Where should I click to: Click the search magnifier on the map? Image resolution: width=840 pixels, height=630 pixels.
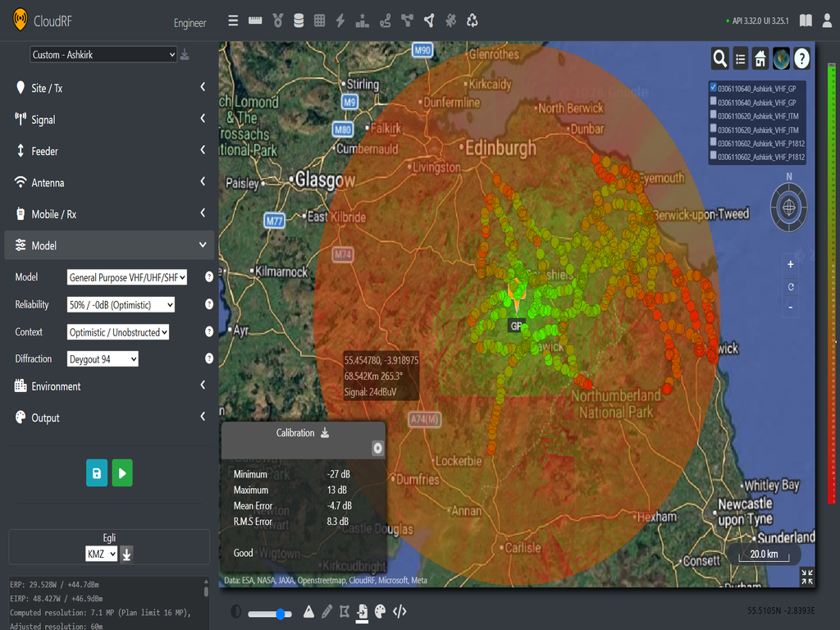[719, 58]
